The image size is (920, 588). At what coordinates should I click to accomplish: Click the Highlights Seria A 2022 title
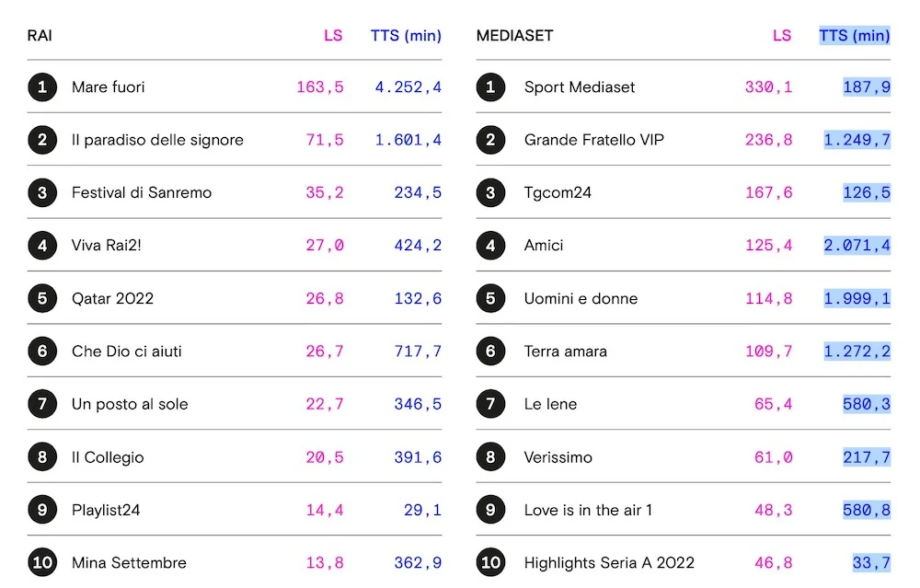(x=609, y=563)
